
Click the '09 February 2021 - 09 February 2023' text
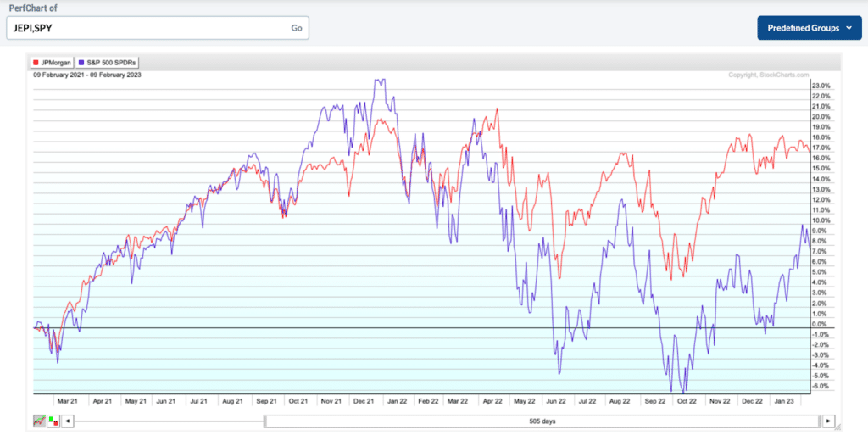point(87,75)
